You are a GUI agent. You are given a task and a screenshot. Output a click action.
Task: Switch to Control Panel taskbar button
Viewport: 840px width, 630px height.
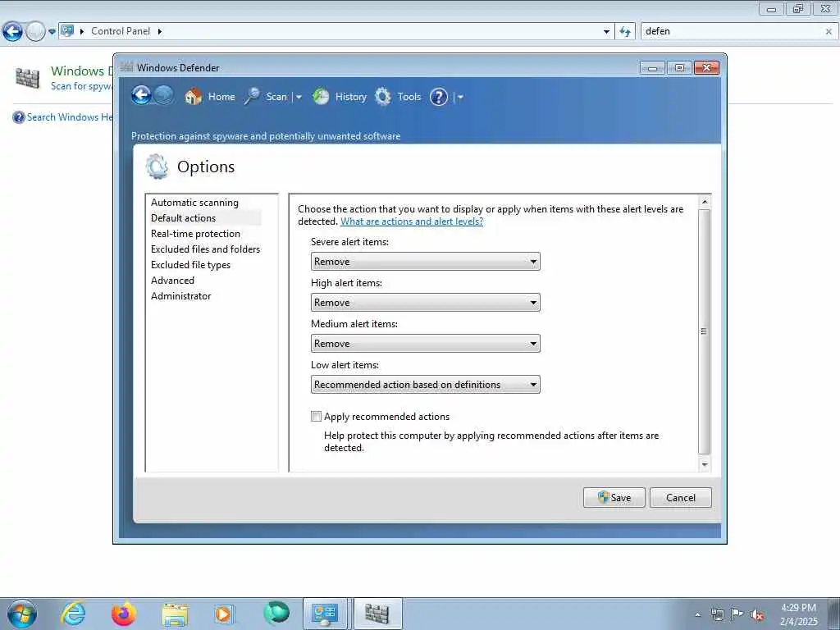coord(325,614)
